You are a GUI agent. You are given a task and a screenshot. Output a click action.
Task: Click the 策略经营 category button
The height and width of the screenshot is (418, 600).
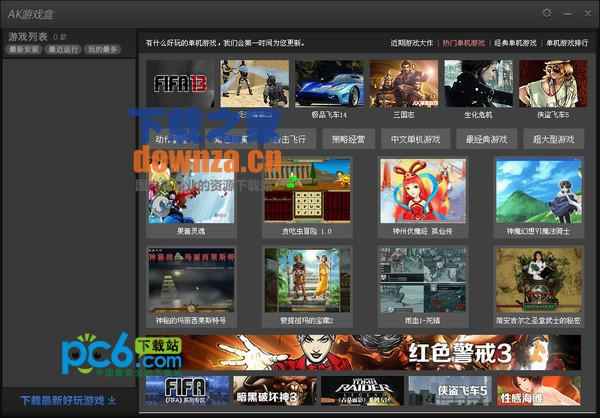point(348,139)
